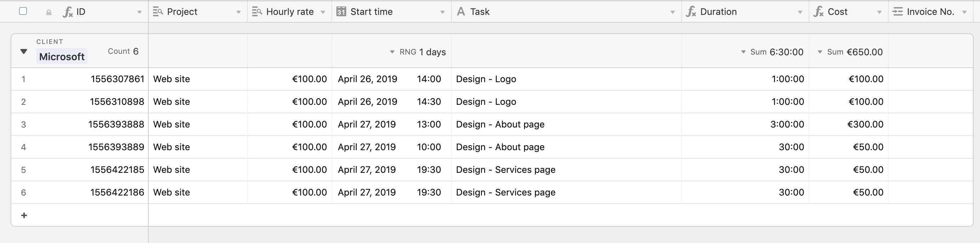
Task: Open the Start time column dropdown arrow
Action: (x=443, y=12)
